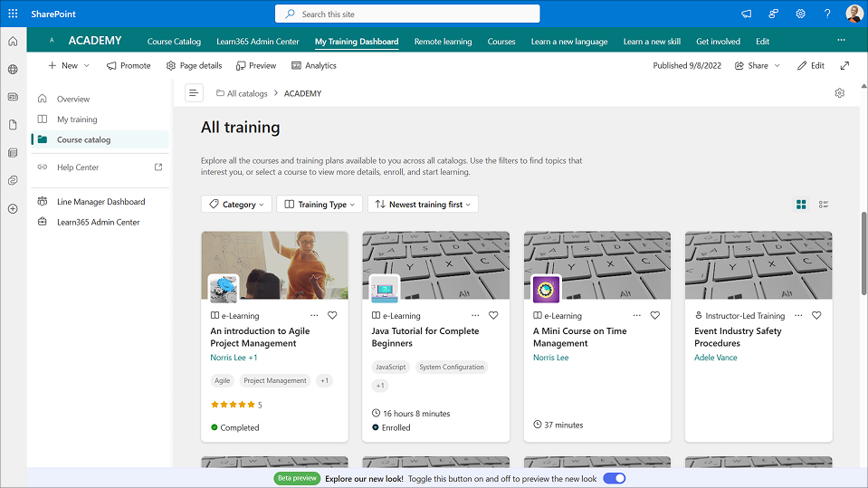
Task: Click the expand to full-screen arrows icon
Action: pyautogui.click(x=844, y=65)
